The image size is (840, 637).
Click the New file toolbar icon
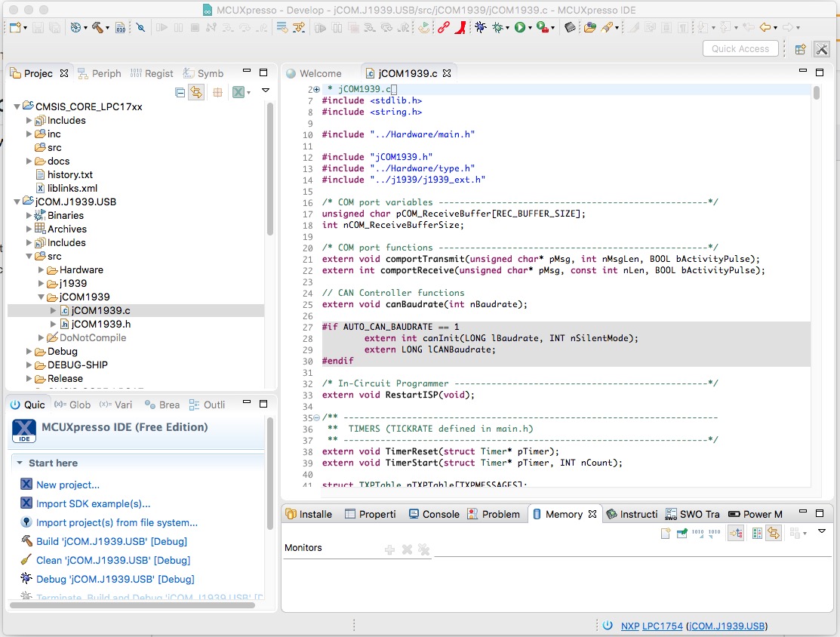tap(15, 28)
